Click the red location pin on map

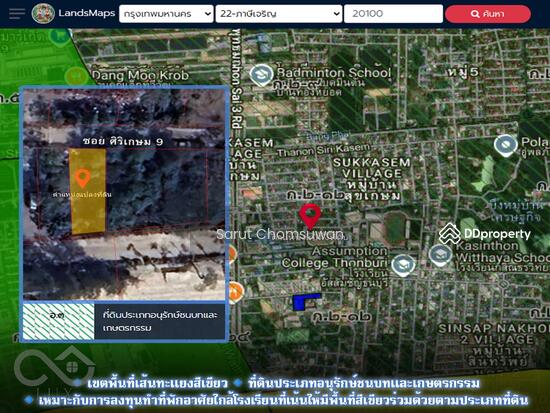[x=310, y=217]
